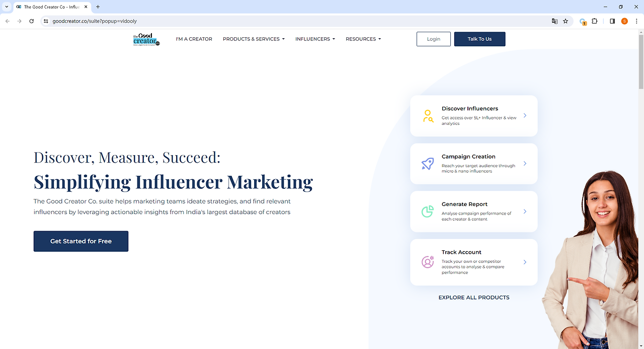Click the Campaign Creation chevron arrow
Image resolution: width=644 pixels, height=349 pixels.
click(525, 163)
